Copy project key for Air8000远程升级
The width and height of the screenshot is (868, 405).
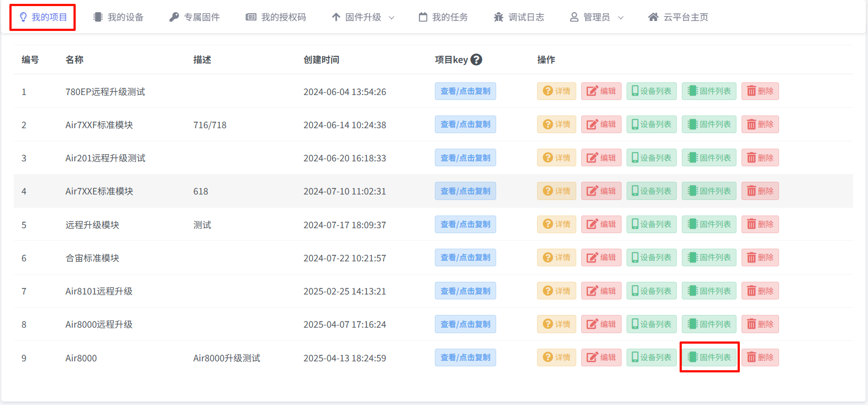pyautogui.click(x=465, y=324)
